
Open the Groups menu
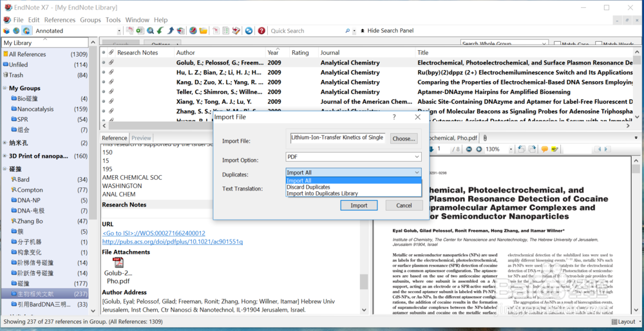click(90, 20)
